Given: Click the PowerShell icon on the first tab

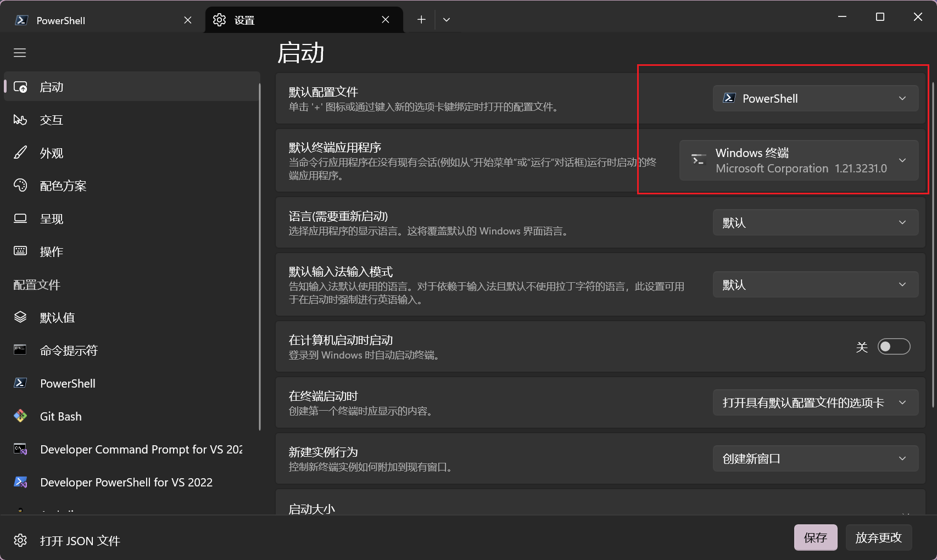Looking at the screenshot, I should tap(21, 20).
